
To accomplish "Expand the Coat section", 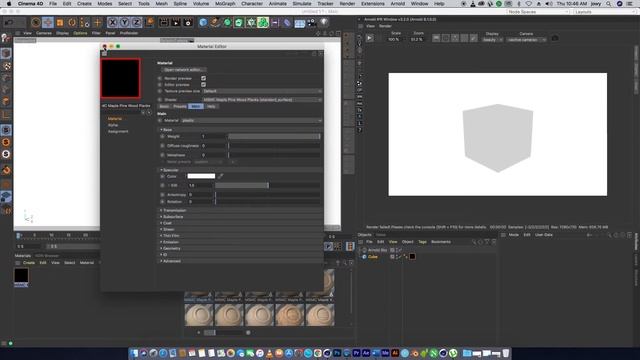I will (166, 223).
